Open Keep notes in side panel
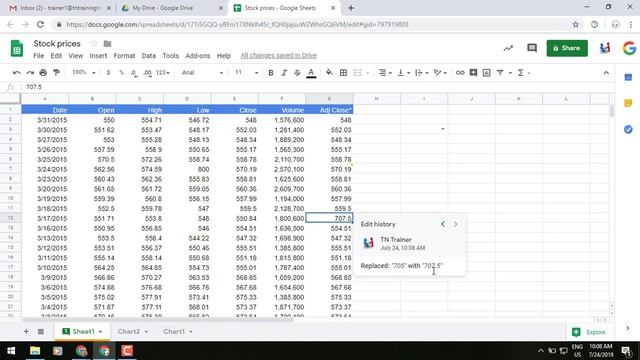This screenshot has height=360, width=640. pyautogui.click(x=628, y=103)
